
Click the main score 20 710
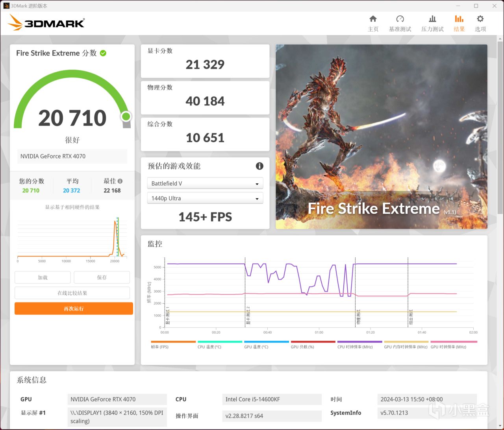[72, 118]
